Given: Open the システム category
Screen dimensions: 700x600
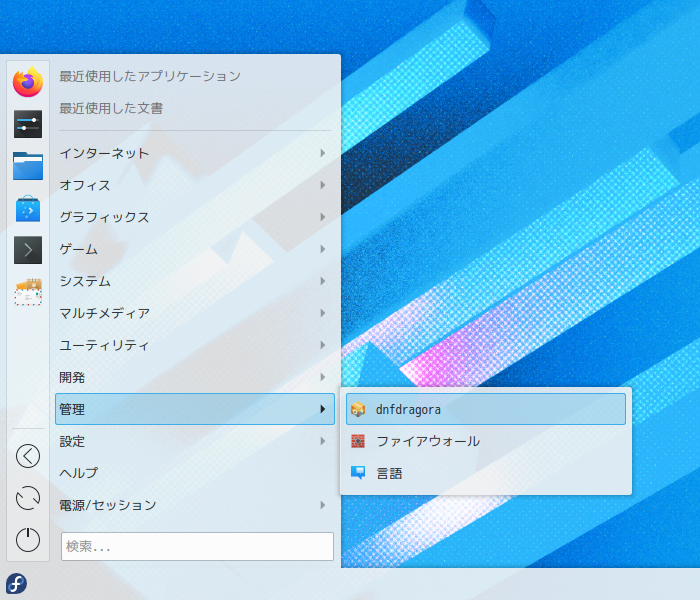Looking at the screenshot, I should [x=195, y=281].
